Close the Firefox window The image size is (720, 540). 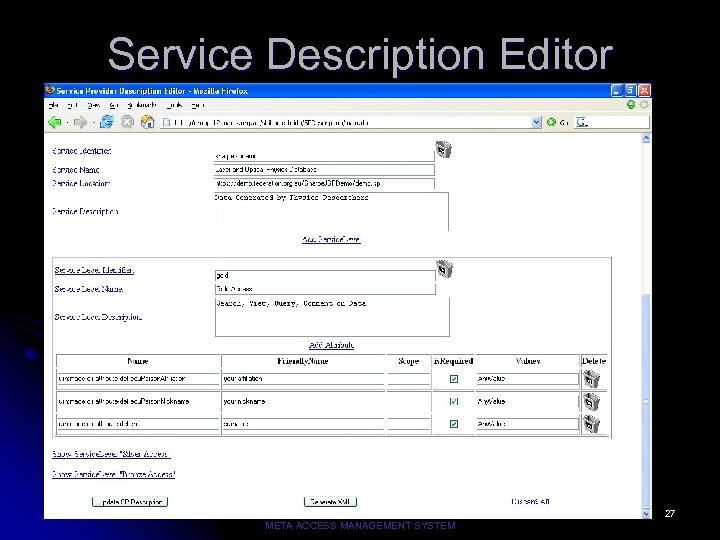[644, 90]
